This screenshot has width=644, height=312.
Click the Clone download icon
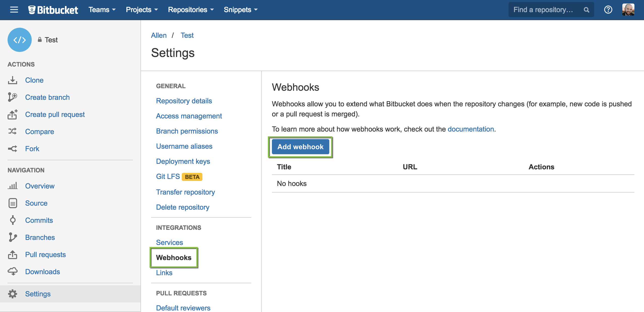[x=13, y=80]
